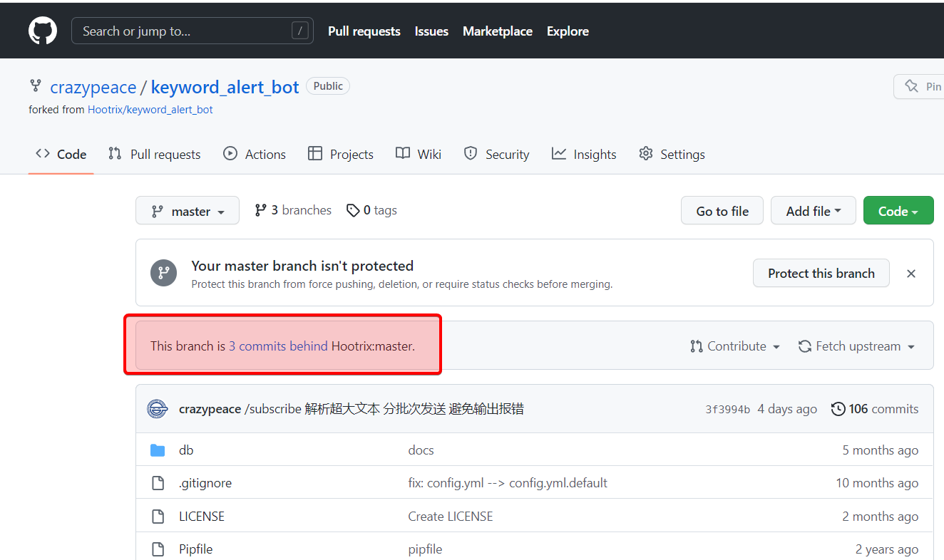Open the Insights tab
The image size is (944, 560).
pyautogui.click(x=584, y=154)
